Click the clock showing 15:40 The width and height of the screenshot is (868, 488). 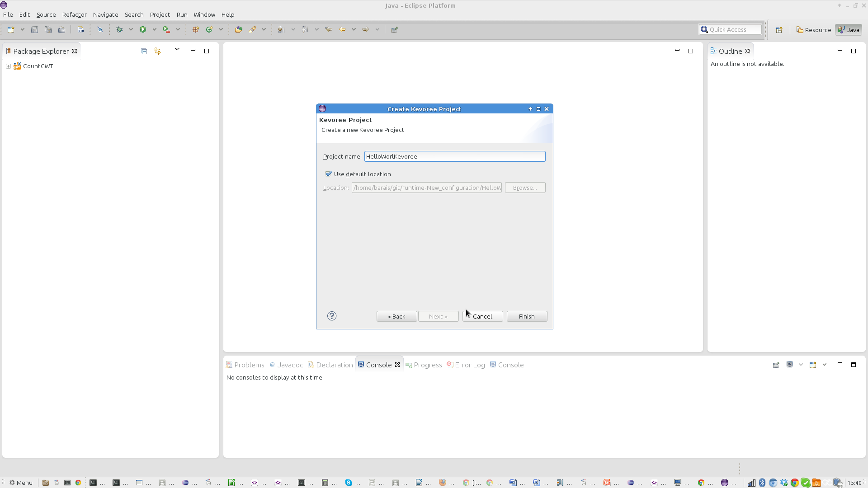click(854, 483)
